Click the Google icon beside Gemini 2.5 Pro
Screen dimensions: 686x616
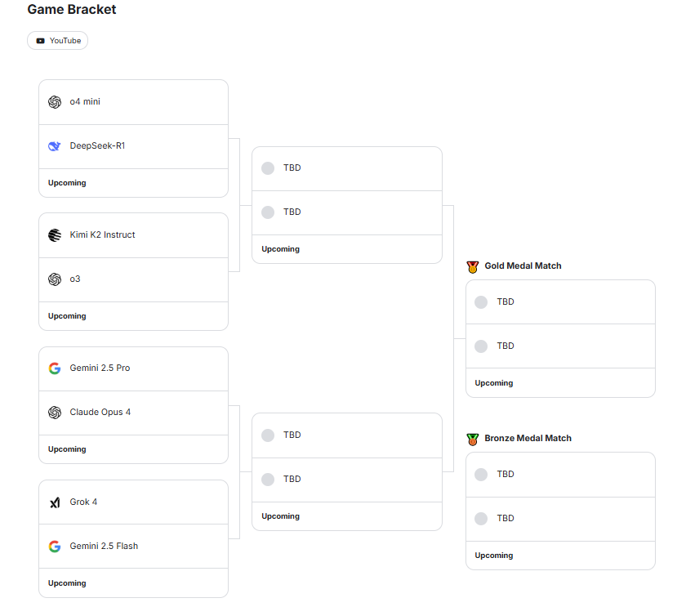coord(55,368)
